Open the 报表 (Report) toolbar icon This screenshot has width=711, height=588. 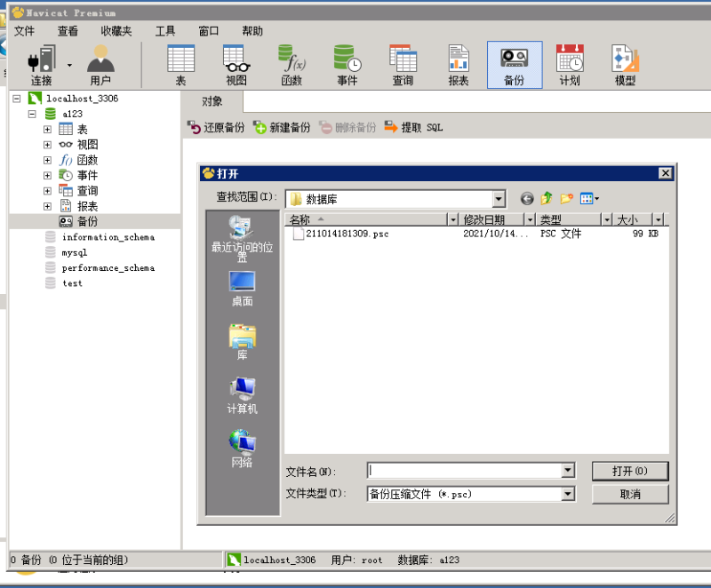point(459,65)
